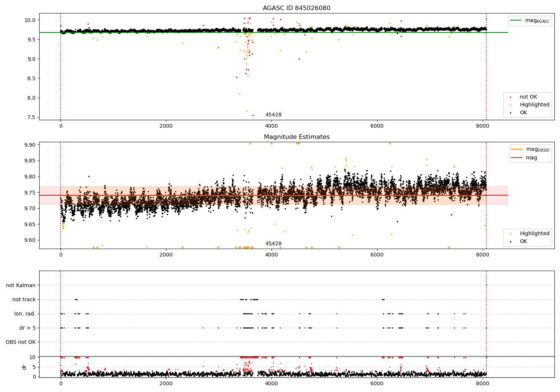
Task: Click the 'OK' legend entry in middle plot
Action: pyautogui.click(x=523, y=242)
